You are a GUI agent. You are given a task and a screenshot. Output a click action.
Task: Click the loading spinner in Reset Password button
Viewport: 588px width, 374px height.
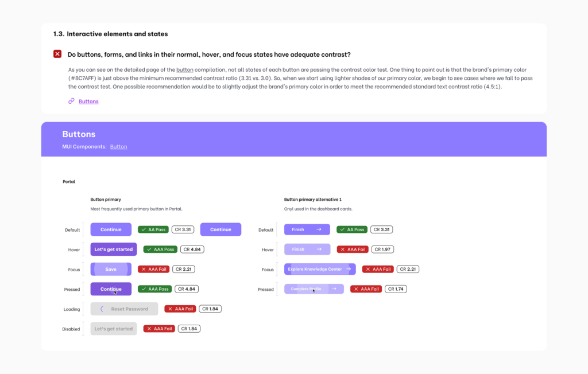click(x=102, y=309)
